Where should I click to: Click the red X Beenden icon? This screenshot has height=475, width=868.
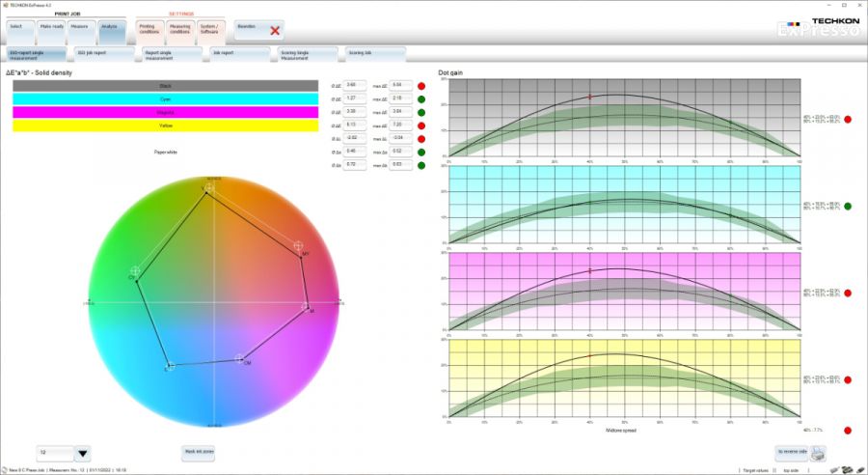pyautogui.click(x=275, y=31)
